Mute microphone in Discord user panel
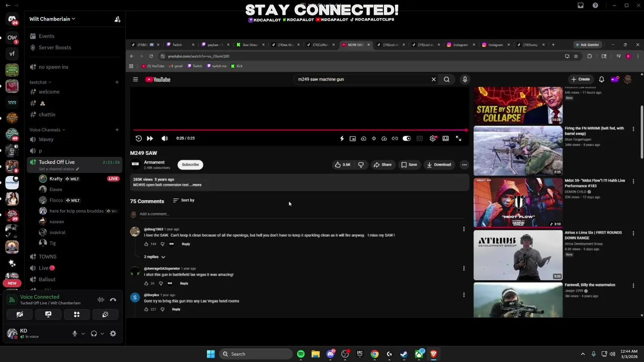This screenshot has width=644, height=362. point(74,333)
